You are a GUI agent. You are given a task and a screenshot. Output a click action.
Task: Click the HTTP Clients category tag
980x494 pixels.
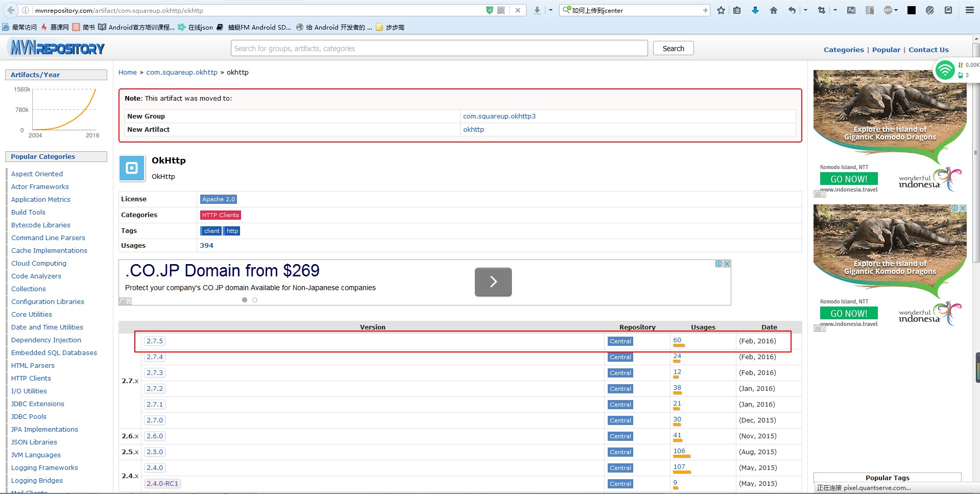click(x=220, y=215)
